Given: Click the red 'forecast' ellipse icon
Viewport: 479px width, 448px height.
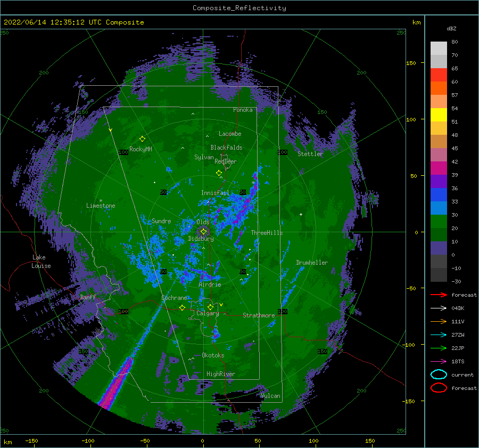Looking at the screenshot, I should tap(439, 388).
